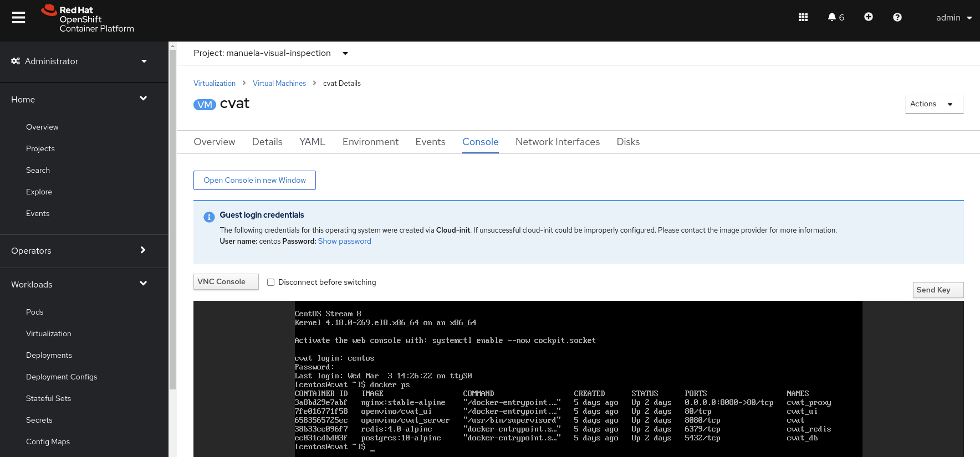Open the Project manuela-visual-inspection selector
This screenshot has width=980, height=457.
[x=270, y=53]
